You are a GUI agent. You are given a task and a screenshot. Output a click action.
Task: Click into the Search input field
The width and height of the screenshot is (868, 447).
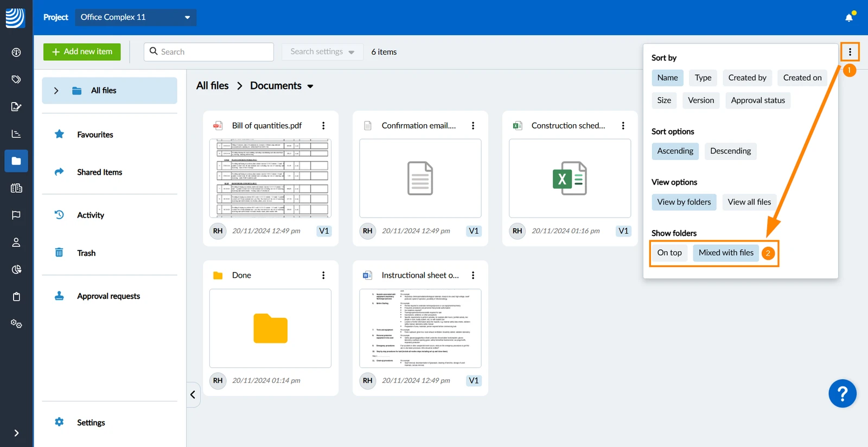pos(209,52)
